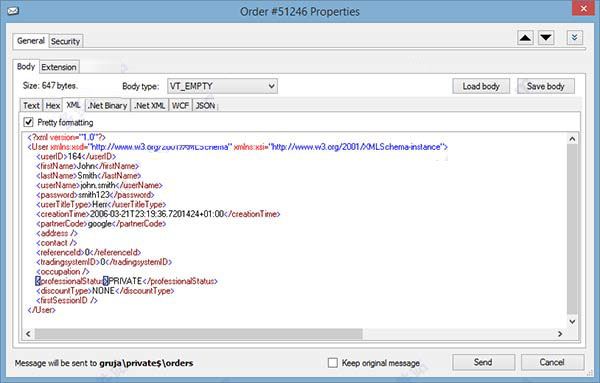Click the double-chevron expand icon
Screen dimensions: 600x383
[574, 38]
